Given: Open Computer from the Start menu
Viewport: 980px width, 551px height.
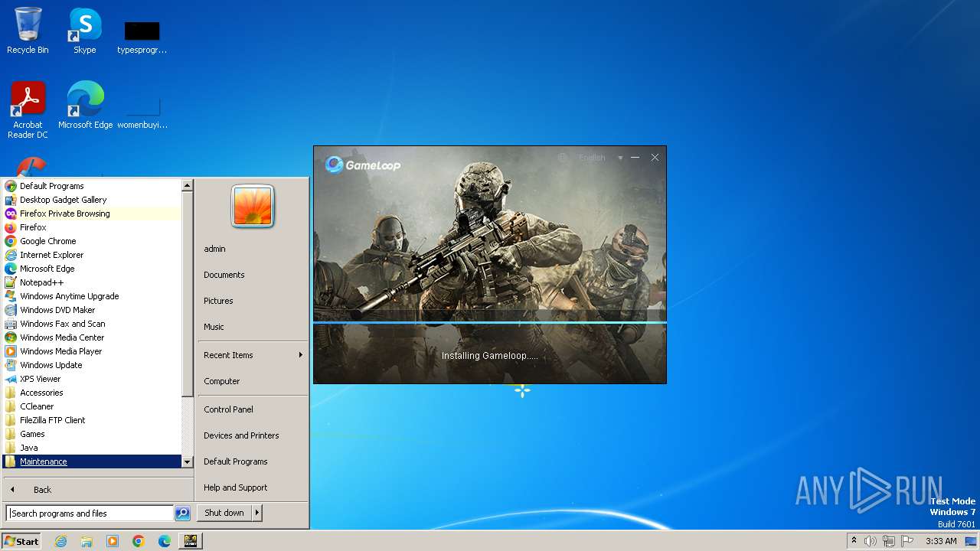Looking at the screenshot, I should 252,381.
